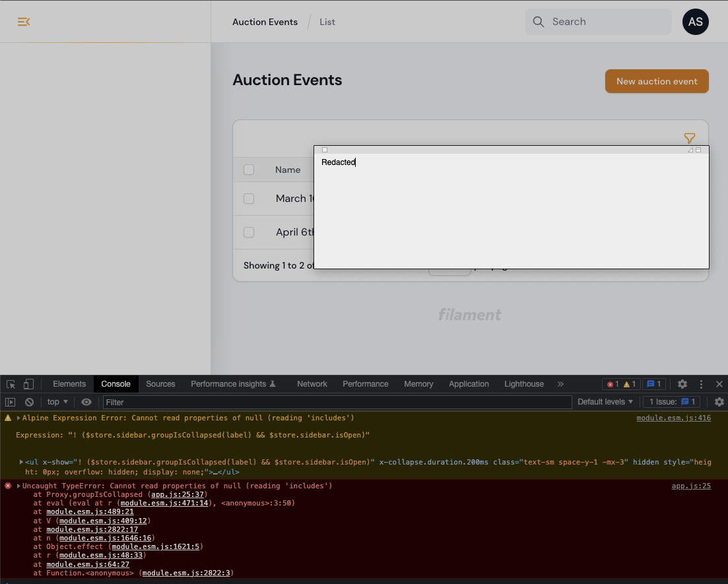Open the JavaScript context 'top' dropdown
728x584 pixels.
pyautogui.click(x=57, y=402)
